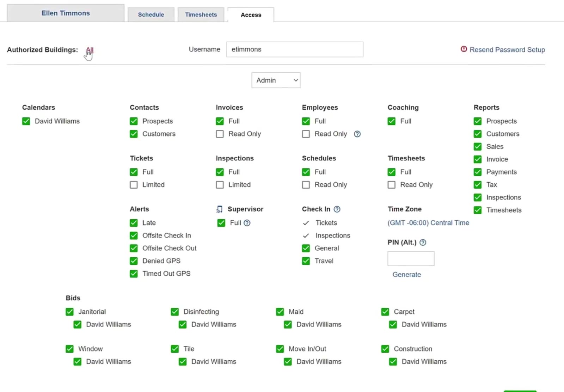Click the alert icon beside Resend Password Setup
Screen dimensions: 564x392
[464, 49]
